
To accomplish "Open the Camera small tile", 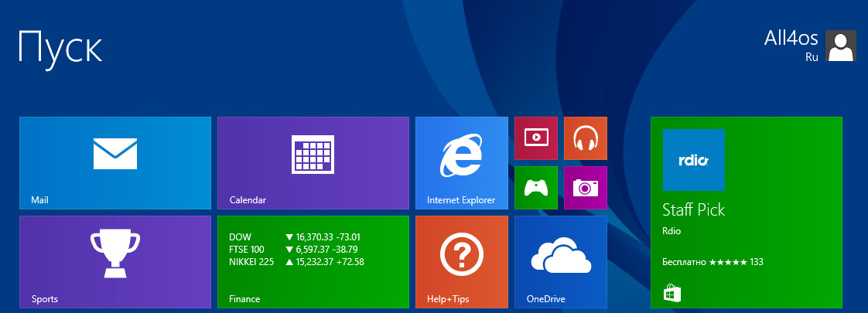I will coord(586,188).
